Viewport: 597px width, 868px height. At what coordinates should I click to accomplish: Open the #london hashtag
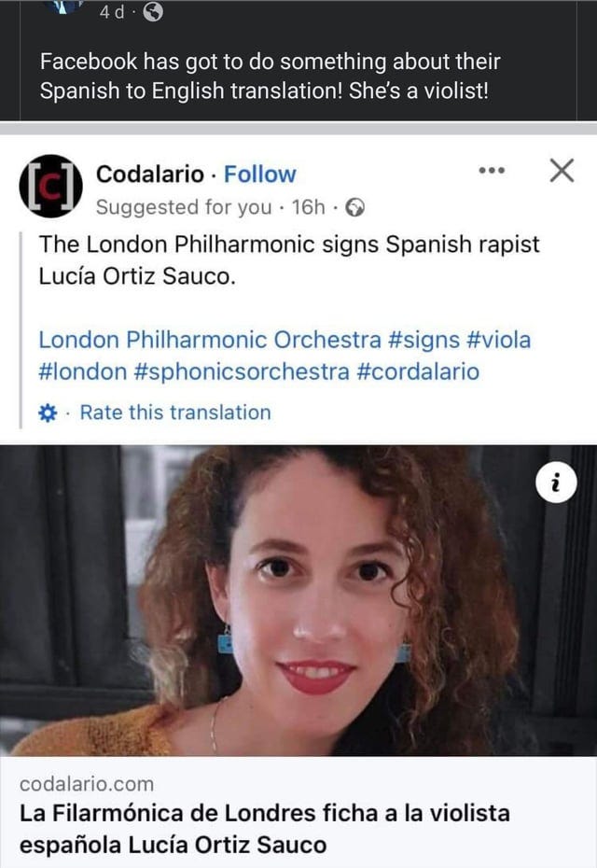coord(82,371)
